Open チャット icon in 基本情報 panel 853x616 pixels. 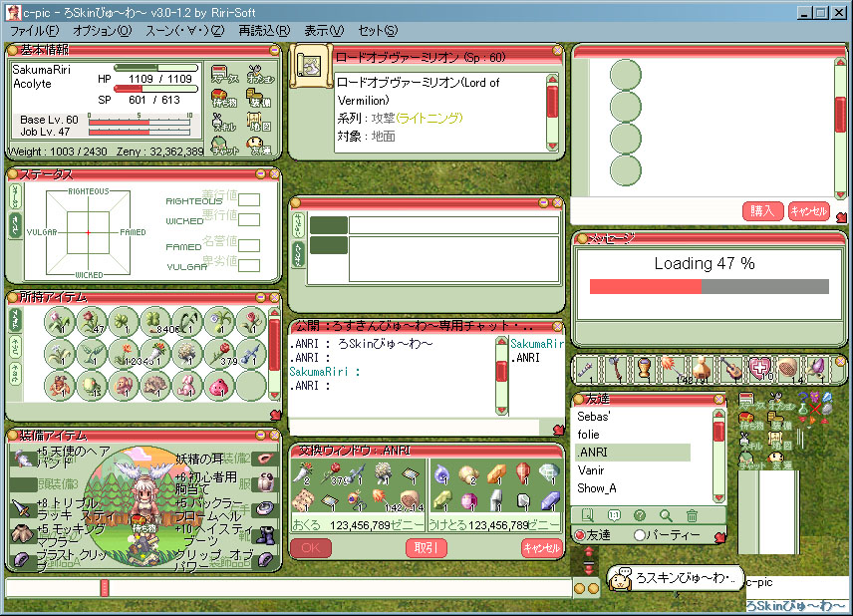pyautogui.click(x=224, y=146)
